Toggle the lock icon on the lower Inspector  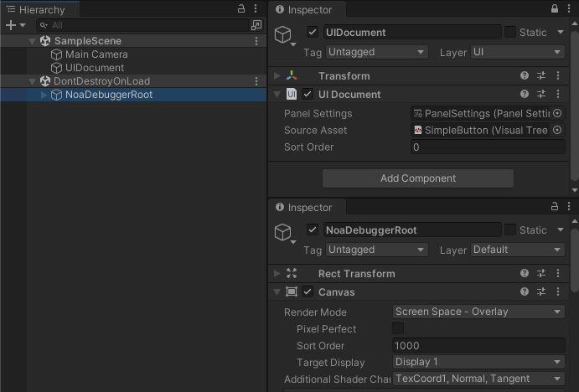[x=555, y=206]
